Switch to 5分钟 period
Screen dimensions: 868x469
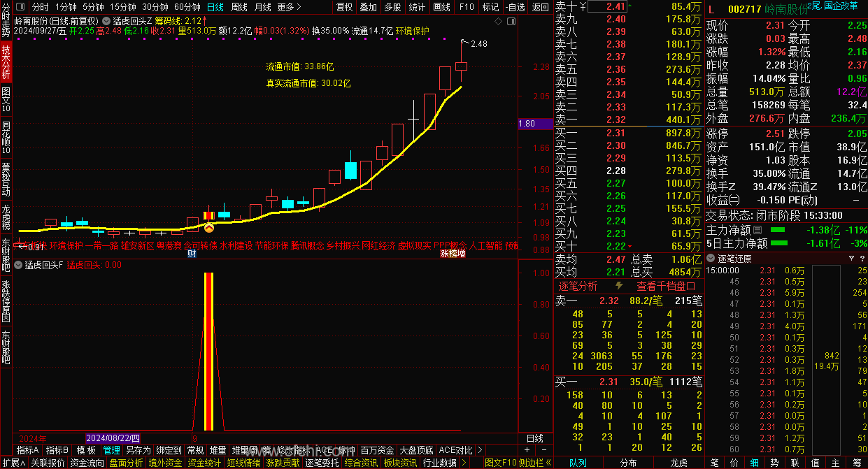[x=93, y=7]
